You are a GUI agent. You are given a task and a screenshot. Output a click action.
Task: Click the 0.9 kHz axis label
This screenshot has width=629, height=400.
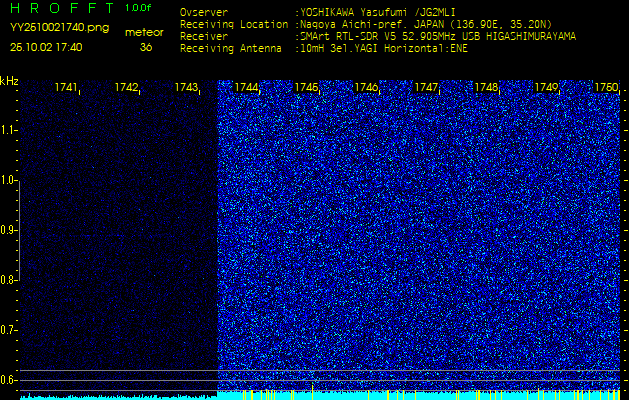(x=7, y=230)
